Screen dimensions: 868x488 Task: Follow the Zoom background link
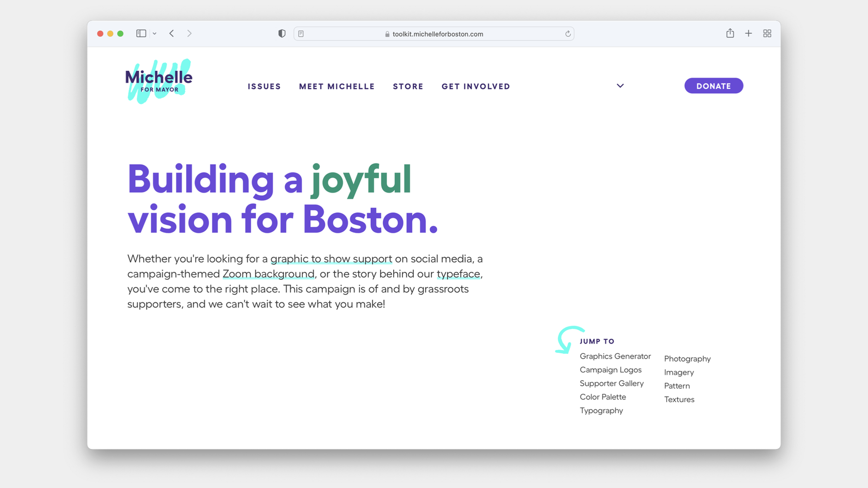pos(268,274)
